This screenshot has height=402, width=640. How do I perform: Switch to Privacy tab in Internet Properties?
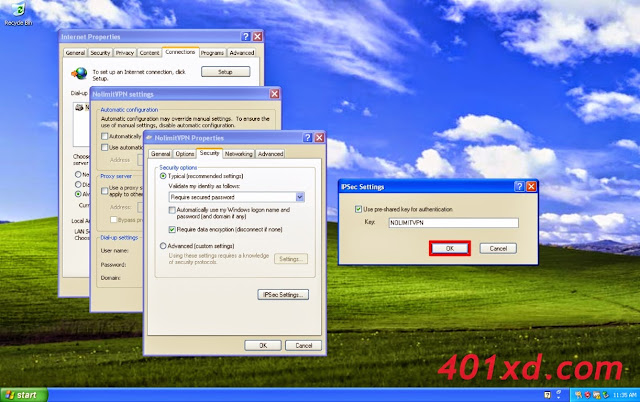coord(124,53)
